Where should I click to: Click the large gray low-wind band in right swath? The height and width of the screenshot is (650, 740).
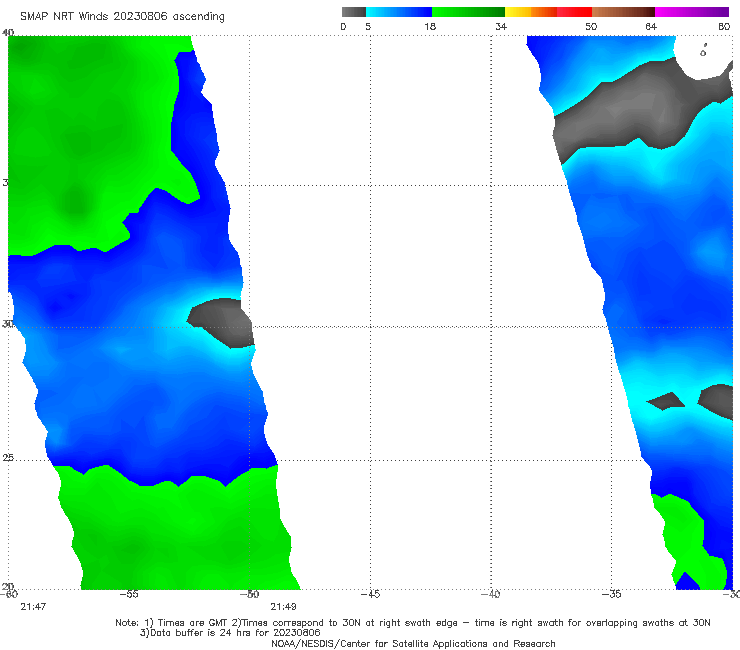(642, 110)
